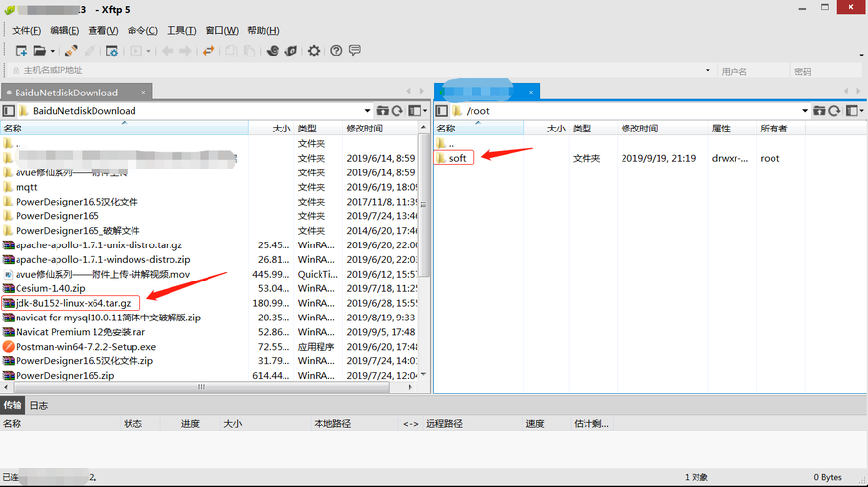Viewport: 868px width, 487px height.
Task: Click the New Session toolbar icon
Action: coord(21,51)
